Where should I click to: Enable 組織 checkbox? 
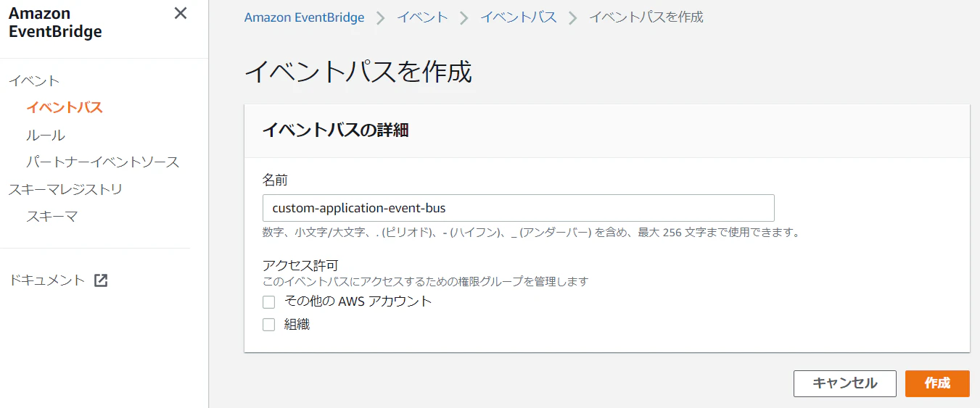point(269,325)
